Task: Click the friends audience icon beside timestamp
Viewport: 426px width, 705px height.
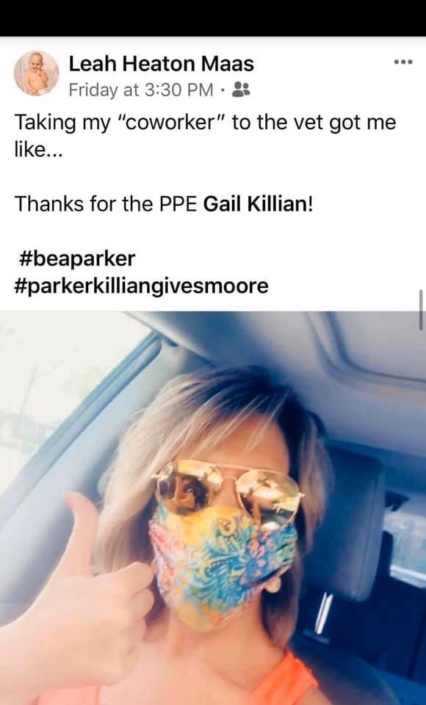Action: point(237,90)
